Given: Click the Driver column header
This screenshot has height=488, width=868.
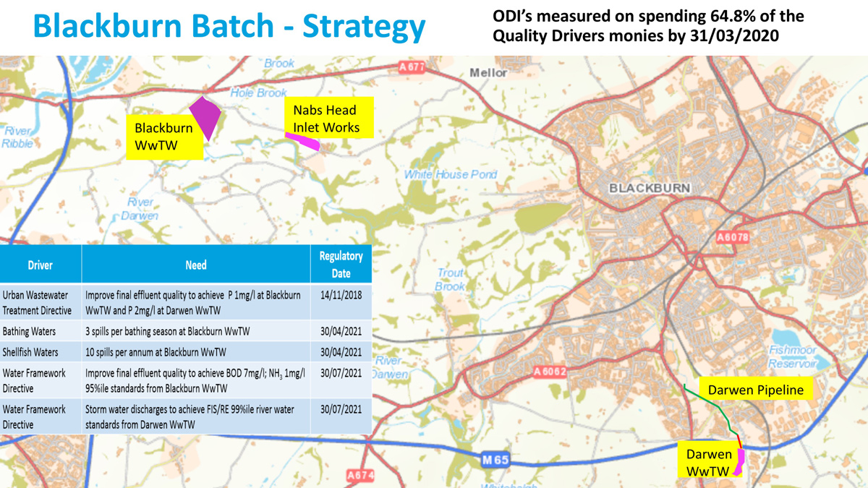Looking at the screenshot, I should click(41, 265).
